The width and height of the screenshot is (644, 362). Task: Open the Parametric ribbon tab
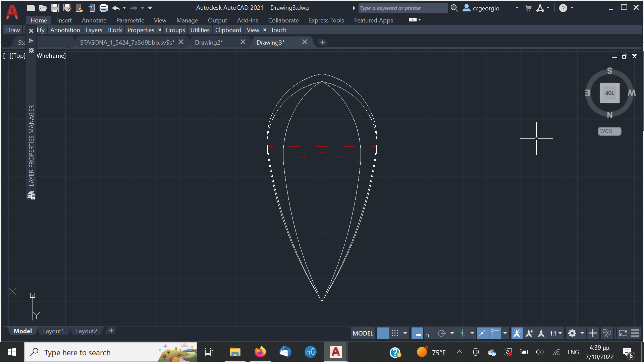point(130,20)
